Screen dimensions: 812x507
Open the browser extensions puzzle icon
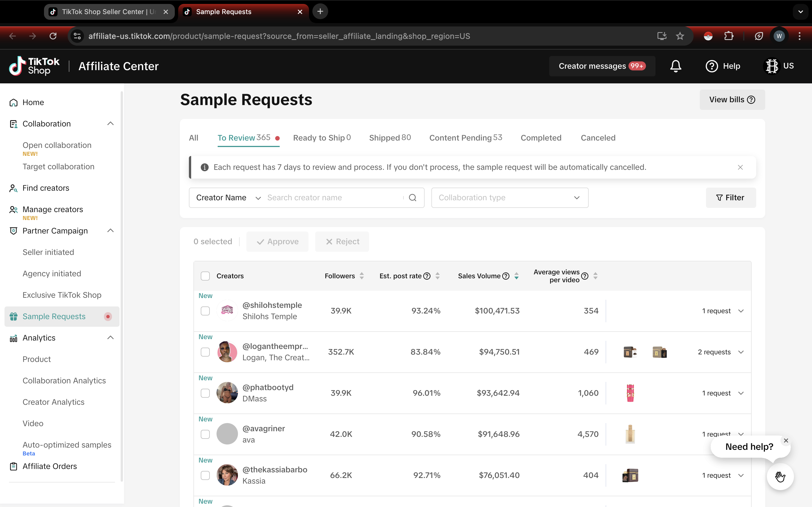point(729,36)
